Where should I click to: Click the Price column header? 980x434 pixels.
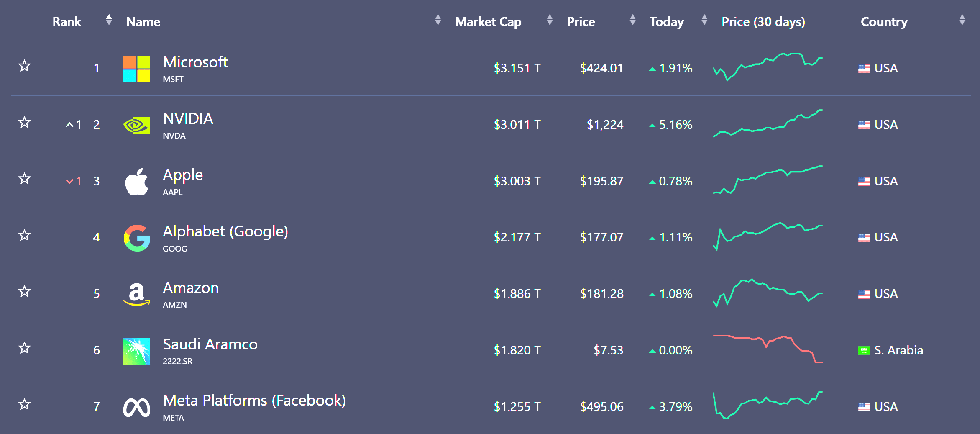click(x=581, y=21)
